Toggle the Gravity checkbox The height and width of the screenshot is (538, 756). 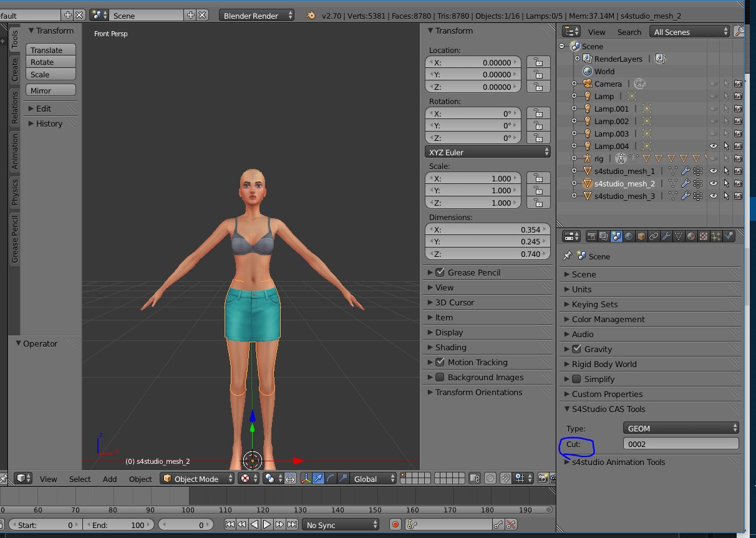click(x=576, y=349)
